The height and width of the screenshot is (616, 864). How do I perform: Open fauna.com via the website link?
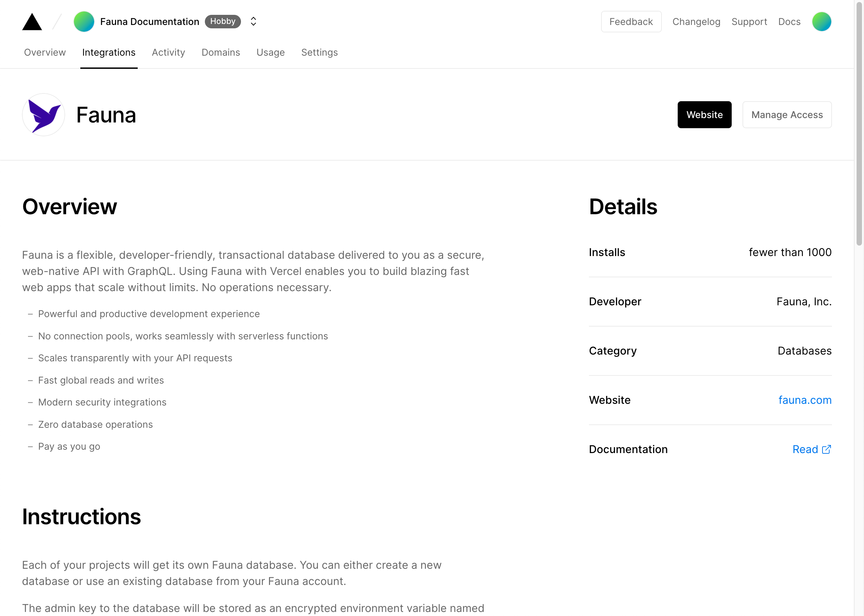806,400
